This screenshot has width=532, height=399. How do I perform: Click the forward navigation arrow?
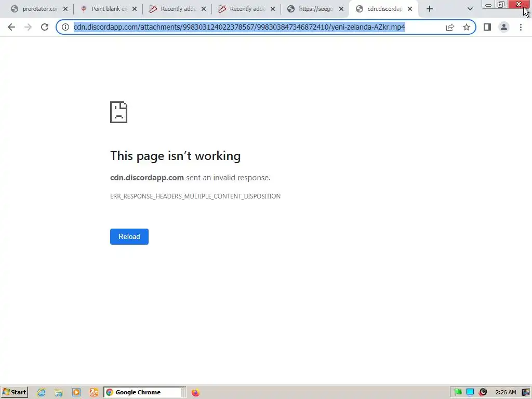(28, 27)
